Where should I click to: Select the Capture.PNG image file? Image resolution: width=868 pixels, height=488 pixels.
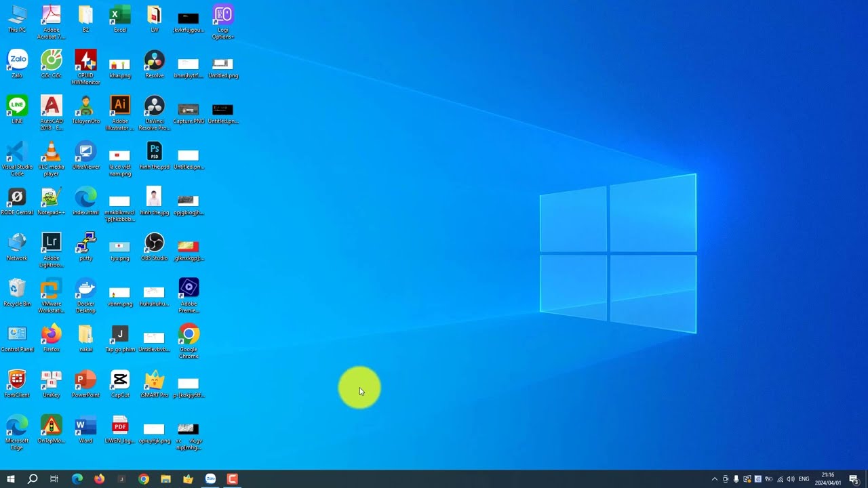tap(189, 113)
